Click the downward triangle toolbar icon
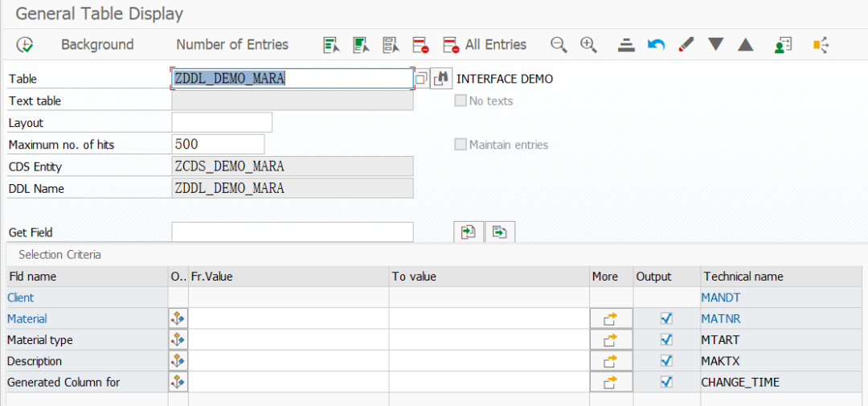Image resolution: width=868 pixels, height=406 pixels. [716, 44]
